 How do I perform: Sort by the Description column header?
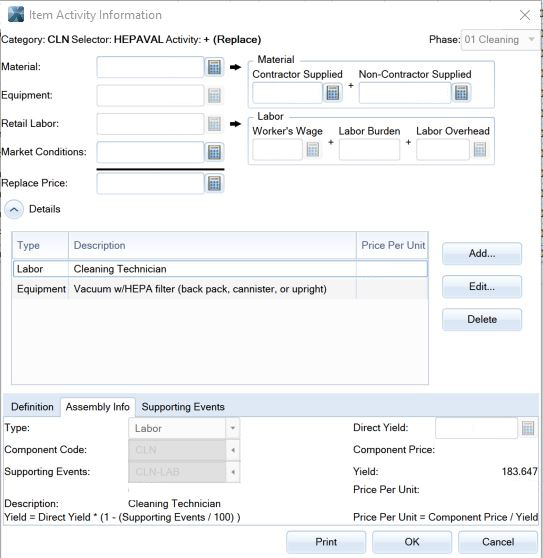212,246
